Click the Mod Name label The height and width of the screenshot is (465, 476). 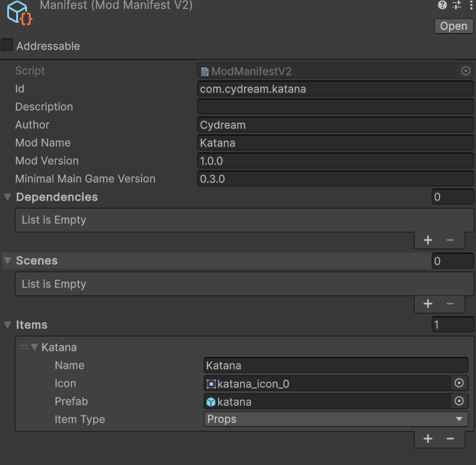[x=43, y=143]
